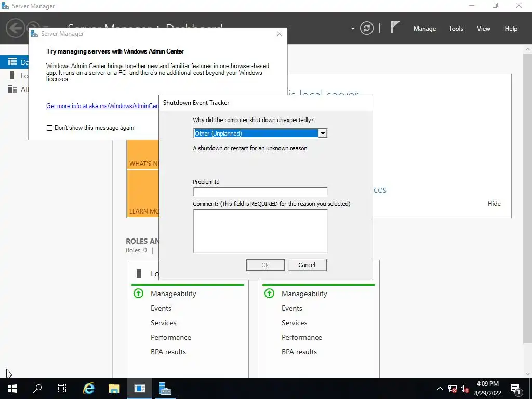This screenshot has width=532, height=399.
Task: Click the Server Manager title bar app icon
Action: coord(5,6)
